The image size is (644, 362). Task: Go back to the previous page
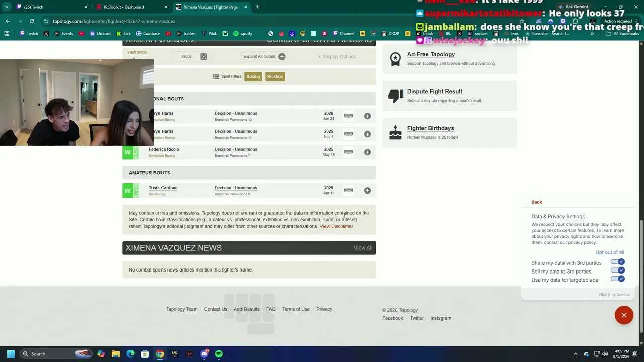point(8,21)
